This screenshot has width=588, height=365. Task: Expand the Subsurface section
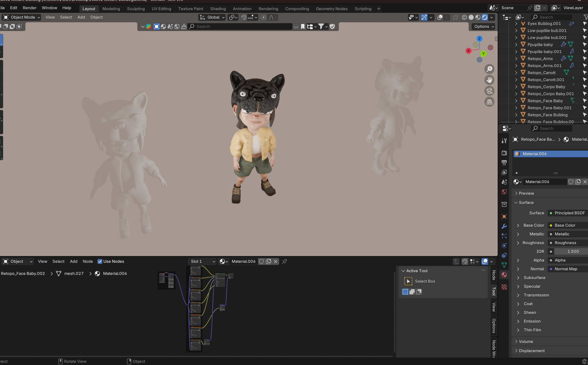[x=518, y=278]
